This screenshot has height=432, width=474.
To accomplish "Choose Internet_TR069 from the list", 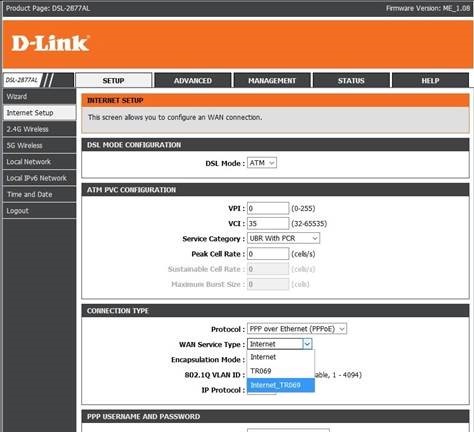I will tap(280, 385).
